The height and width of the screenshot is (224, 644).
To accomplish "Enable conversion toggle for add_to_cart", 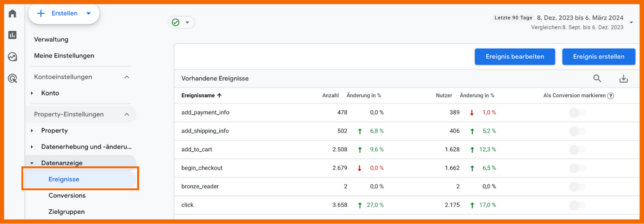I will 577,150.
